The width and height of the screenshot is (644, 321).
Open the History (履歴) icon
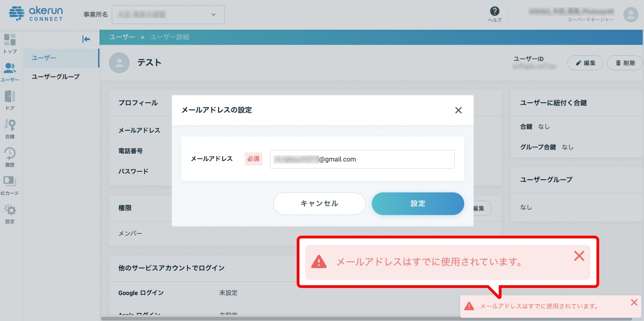[10, 153]
